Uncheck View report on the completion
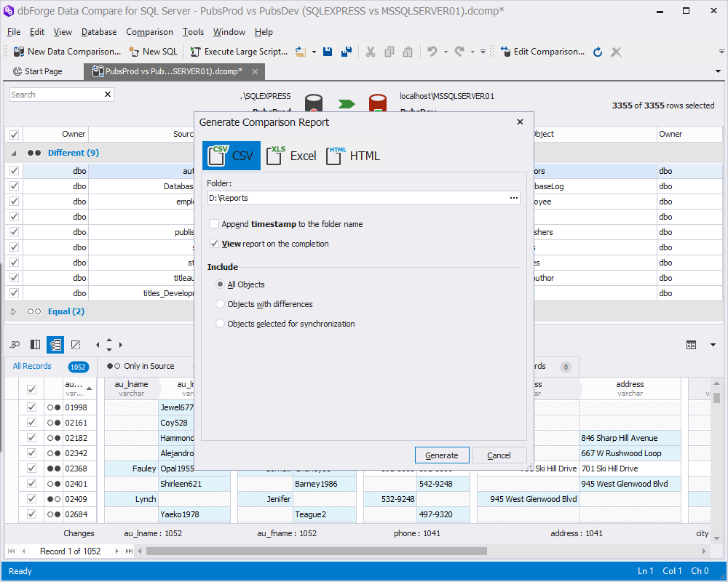The image size is (728, 582). click(x=214, y=243)
